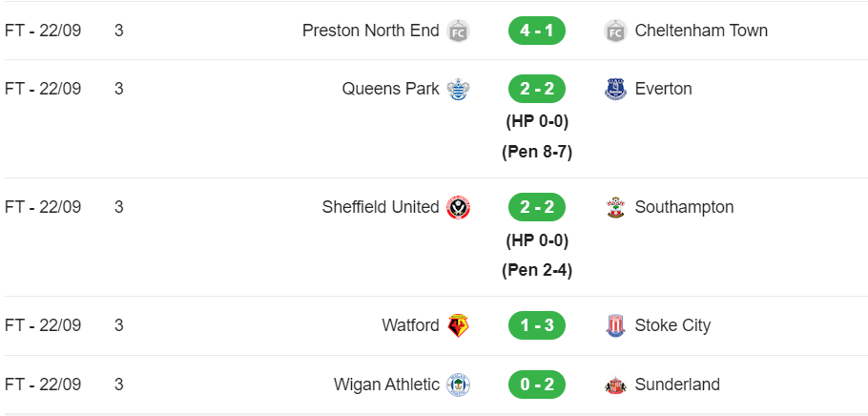Open the 1 - 3 Watford score badge
868x416 pixels.
point(537,325)
